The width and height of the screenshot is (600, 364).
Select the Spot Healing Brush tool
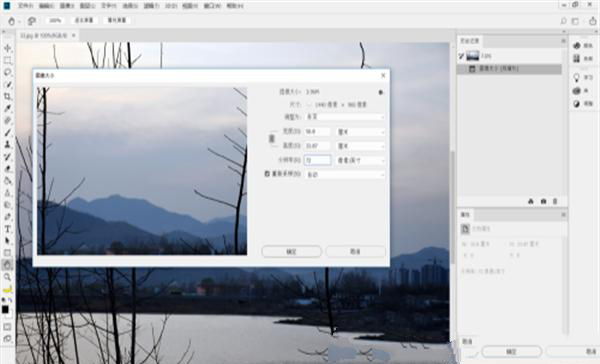pos(7,121)
